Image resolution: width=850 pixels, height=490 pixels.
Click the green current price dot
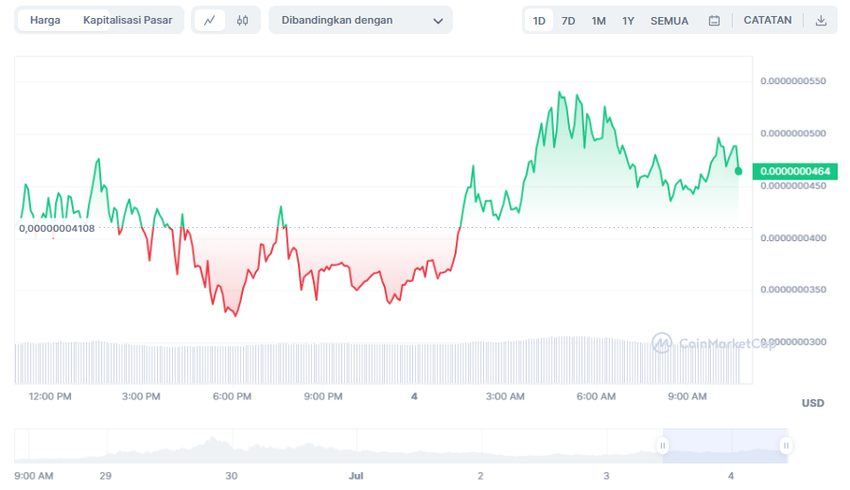[x=739, y=171]
